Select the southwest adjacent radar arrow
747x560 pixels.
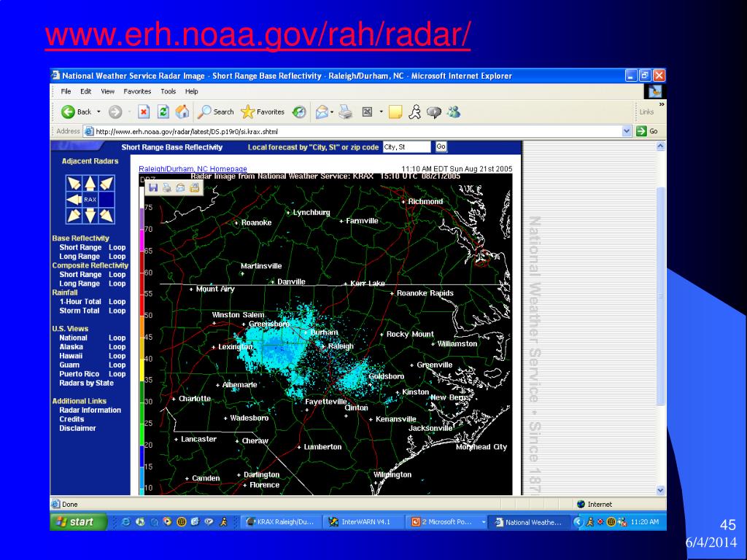point(74,216)
